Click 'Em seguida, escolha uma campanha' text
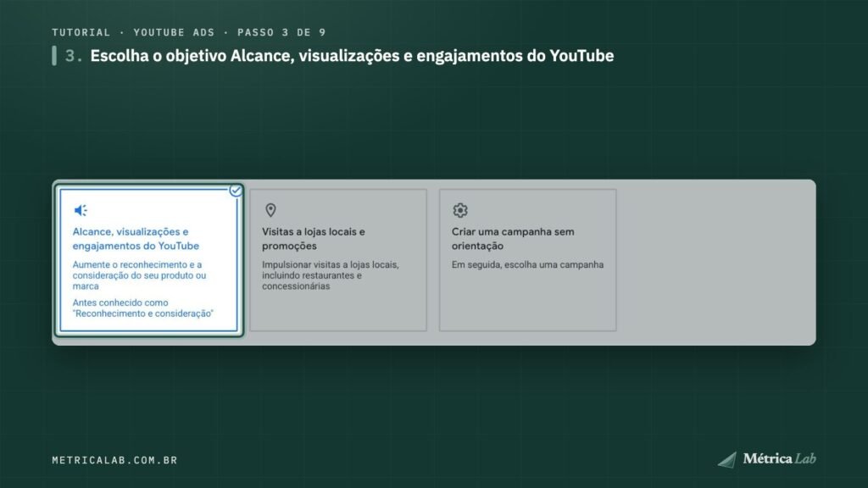The width and height of the screenshot is (868, 488). point(527,264)
